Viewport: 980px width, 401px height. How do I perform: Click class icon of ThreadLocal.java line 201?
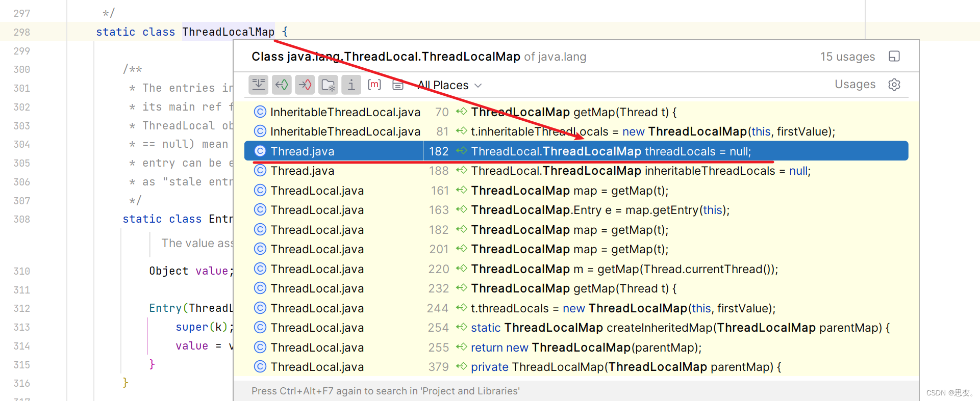(x=260, y=249)
